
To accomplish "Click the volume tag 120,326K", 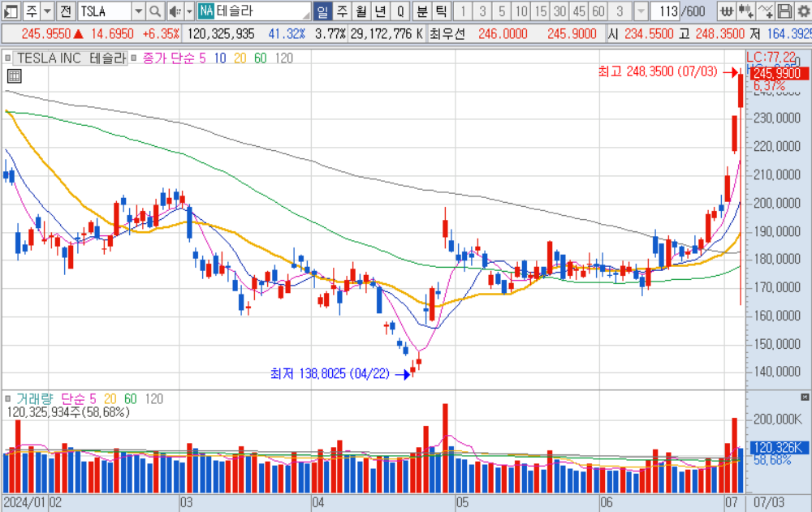I will coord(779,448).
